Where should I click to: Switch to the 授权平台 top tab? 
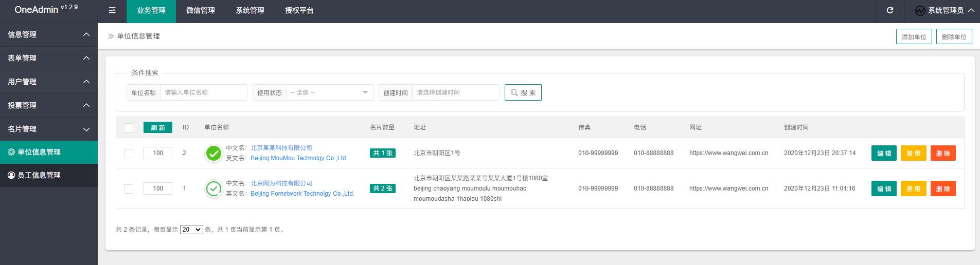click(x=299, y=11)
